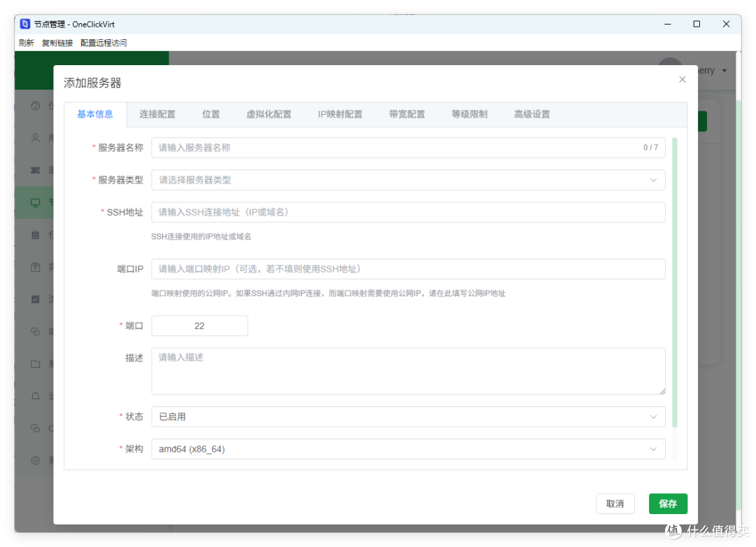Viewport: 756px width, 547px height.
Task: Open the IP映射配置 tab
Action: [340, 114]
